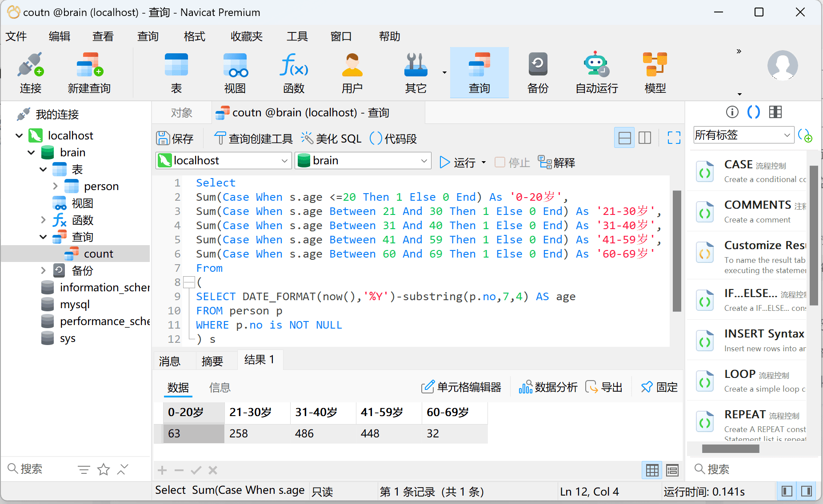
Task: Show code snippets panel parentheses icon
Action: (x=754, y=112)
